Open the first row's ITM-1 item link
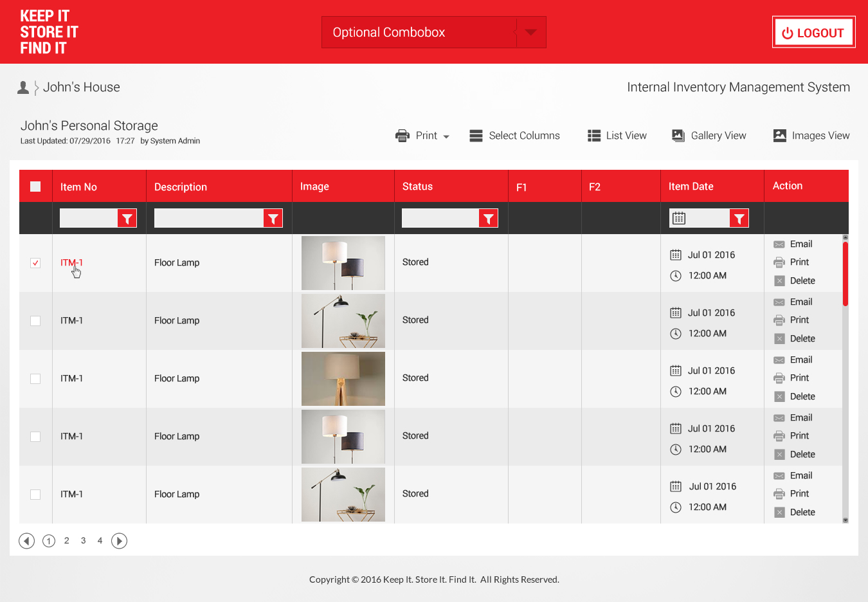This screenshot has width=868, height=602. click(71, 262)
